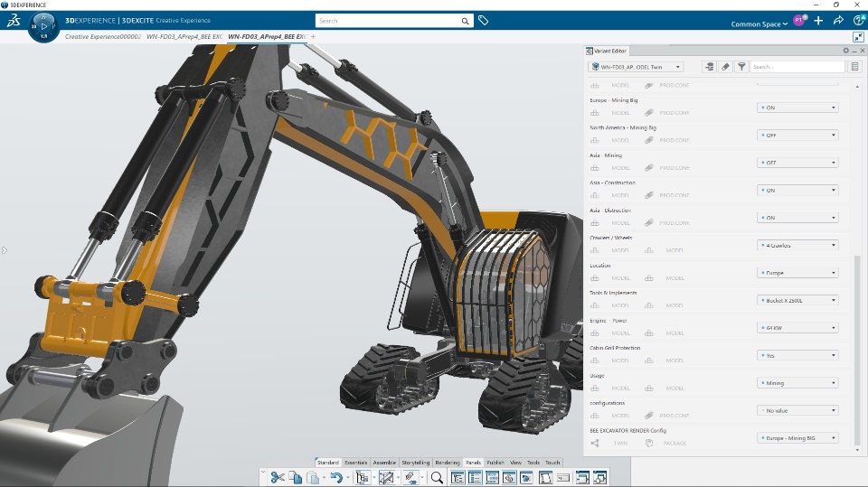
Task: Click the expand viewport icon at top right
Action: pos(858,37)
